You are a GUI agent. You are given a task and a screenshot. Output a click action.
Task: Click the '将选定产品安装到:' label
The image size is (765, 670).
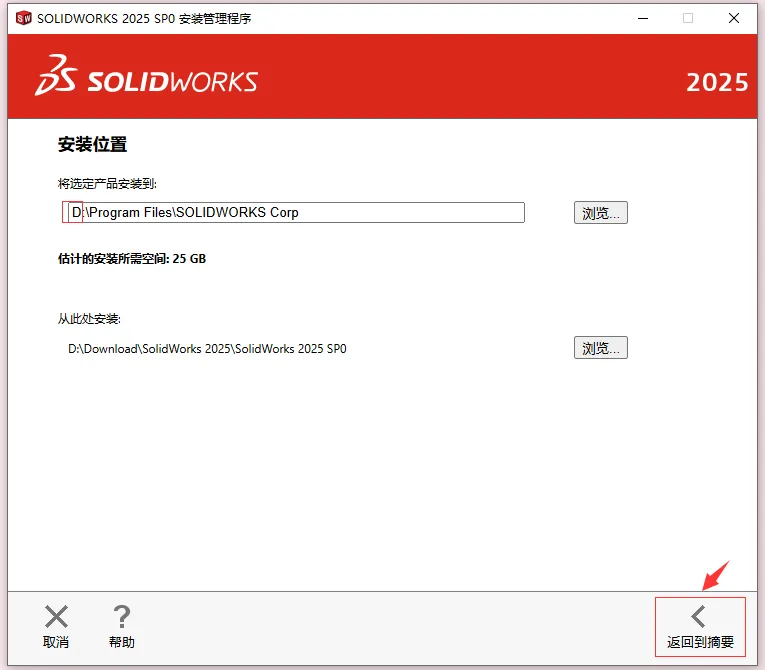coord(107,184)
